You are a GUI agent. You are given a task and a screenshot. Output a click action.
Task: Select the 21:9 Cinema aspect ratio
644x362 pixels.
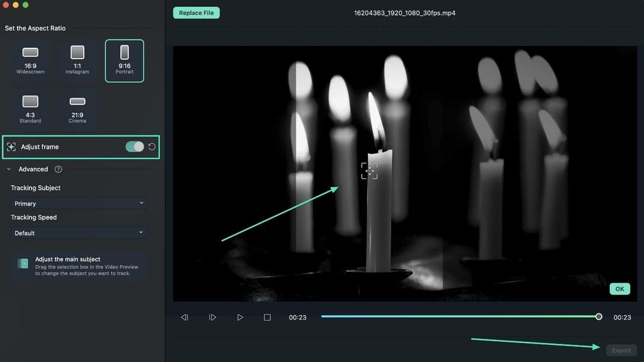coord(77,110)
